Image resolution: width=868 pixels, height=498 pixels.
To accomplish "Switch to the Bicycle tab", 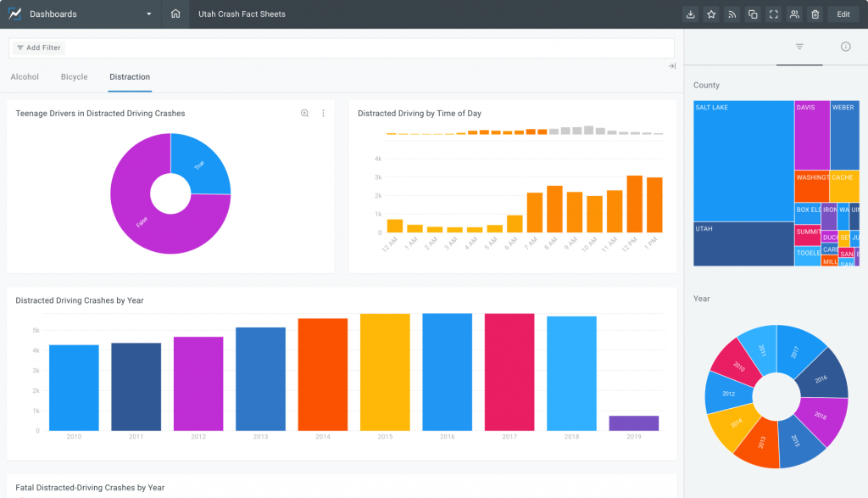I will pos(75,77).
